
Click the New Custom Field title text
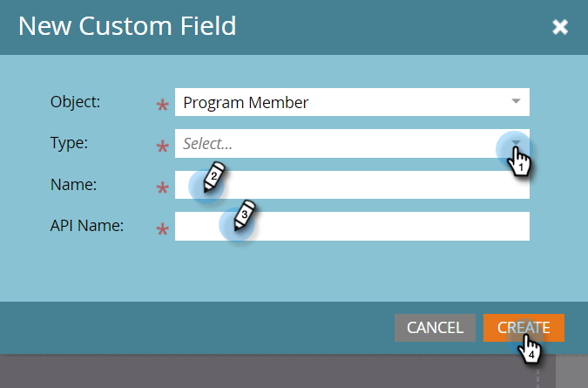click(x=127, y=26)
